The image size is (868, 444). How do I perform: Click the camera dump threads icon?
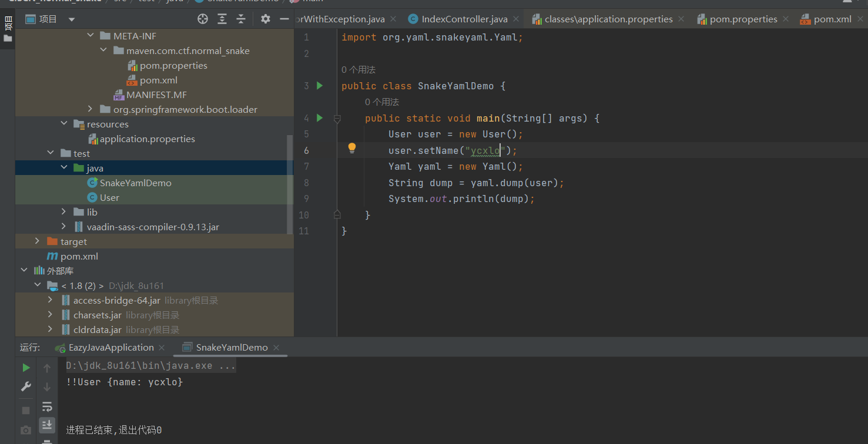26,430
